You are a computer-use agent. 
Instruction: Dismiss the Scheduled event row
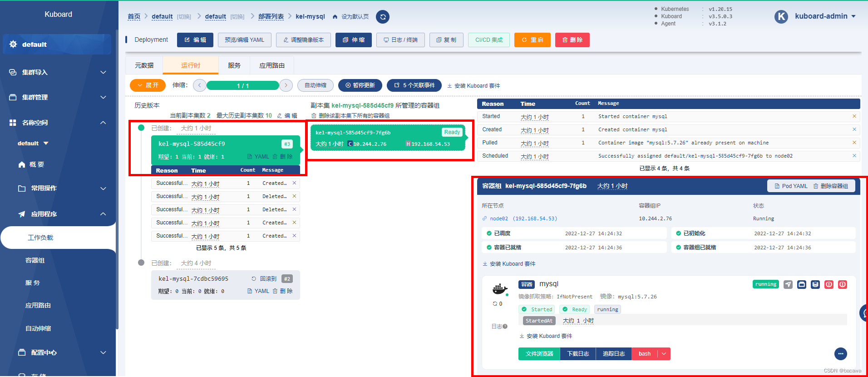coord(854,156)
